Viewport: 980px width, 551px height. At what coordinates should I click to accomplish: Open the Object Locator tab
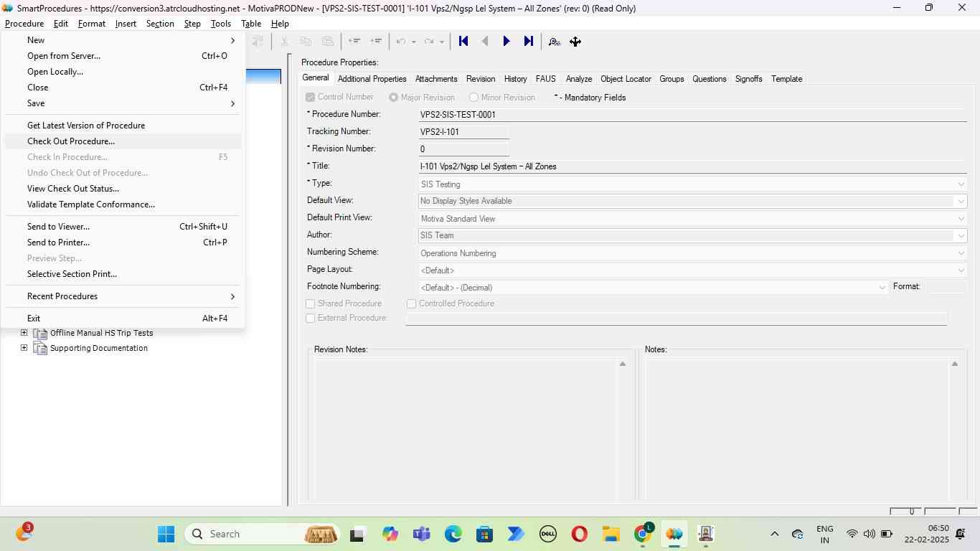click(x=626, y=79)
